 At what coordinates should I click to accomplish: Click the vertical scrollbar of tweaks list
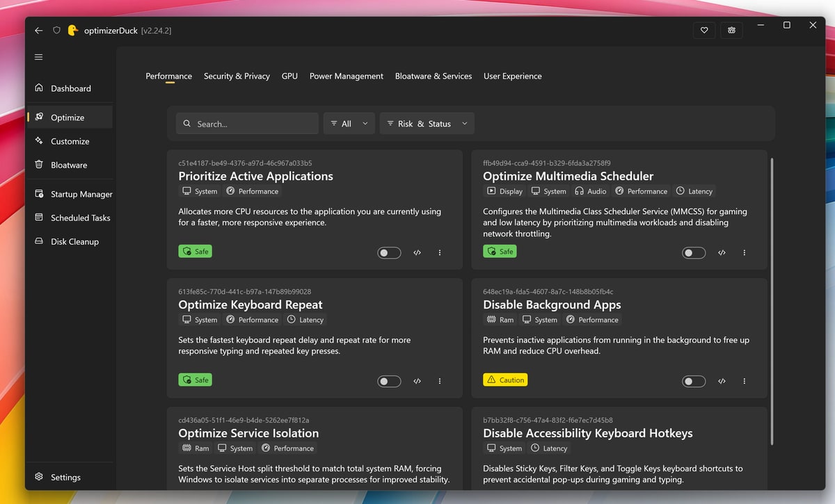click(x=772, y=302)
